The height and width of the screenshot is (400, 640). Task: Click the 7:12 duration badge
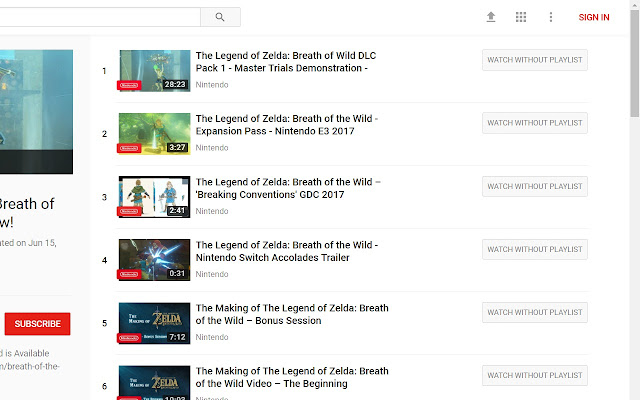[178, 337]
